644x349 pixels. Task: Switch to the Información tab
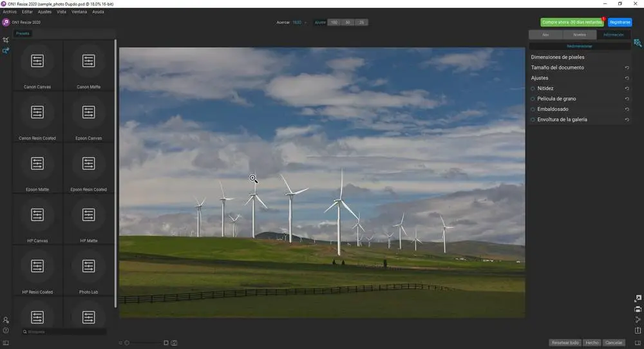(614, 35)
